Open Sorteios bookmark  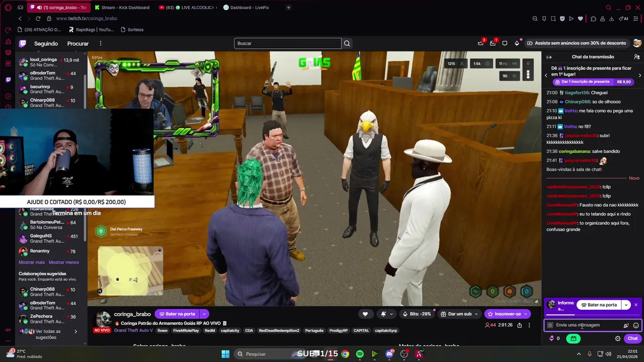pos(132,30)
